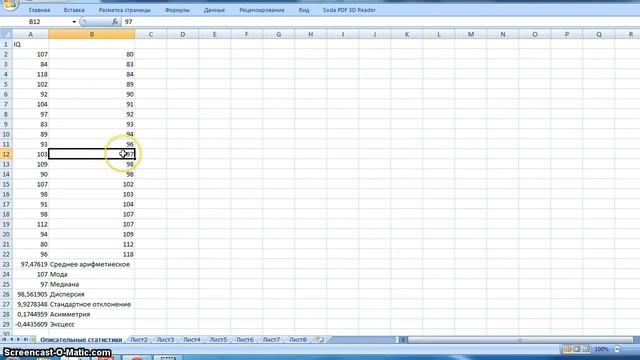This screenshot has width=640, height=360.
Task: Switch to sheet Лист5
Action: 218,340
